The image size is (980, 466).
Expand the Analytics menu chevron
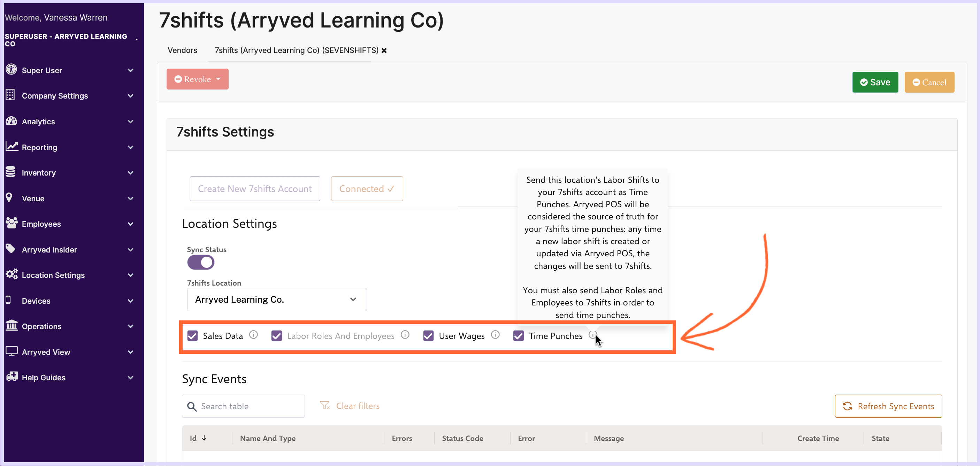click(130, 122)
